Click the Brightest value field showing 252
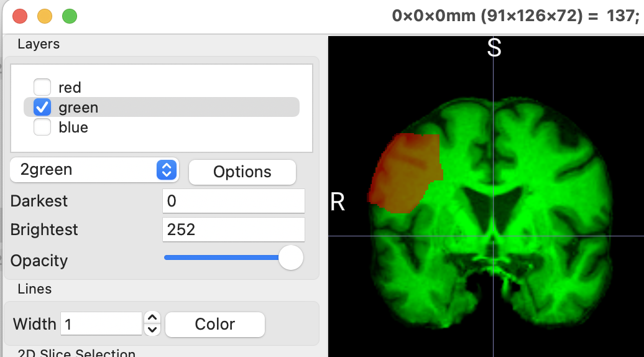Image resolution: width=644 pixels, height=357 pixels. pyautogui.click(x=233, y=229)
